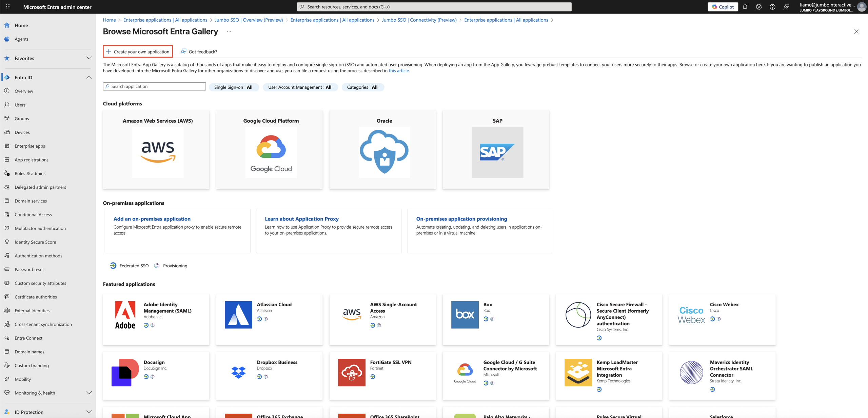Click Home breadcrumb link
The width and height of the screenshot is (868, 418).
click(109, 20)
